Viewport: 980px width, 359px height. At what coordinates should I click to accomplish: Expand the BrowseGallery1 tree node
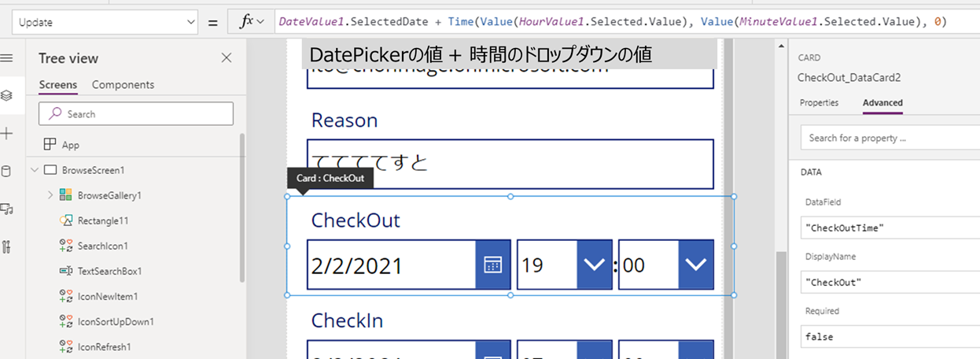50,195
